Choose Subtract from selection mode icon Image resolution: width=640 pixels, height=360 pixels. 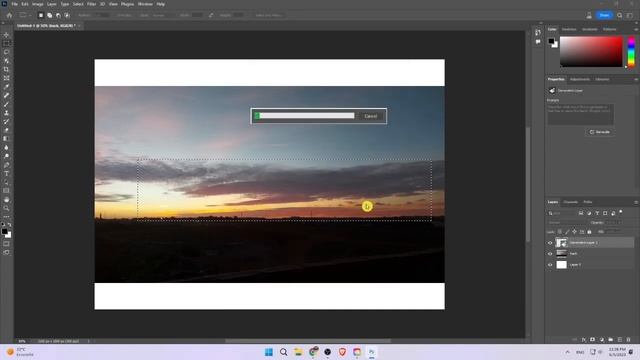pyautogui.click(x=58, y=15)
